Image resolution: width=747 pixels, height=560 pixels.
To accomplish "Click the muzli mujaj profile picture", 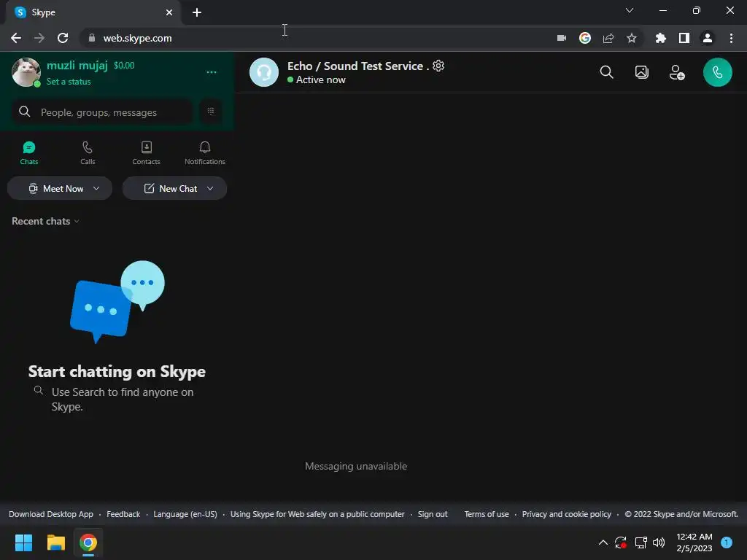I will (26, 72).
